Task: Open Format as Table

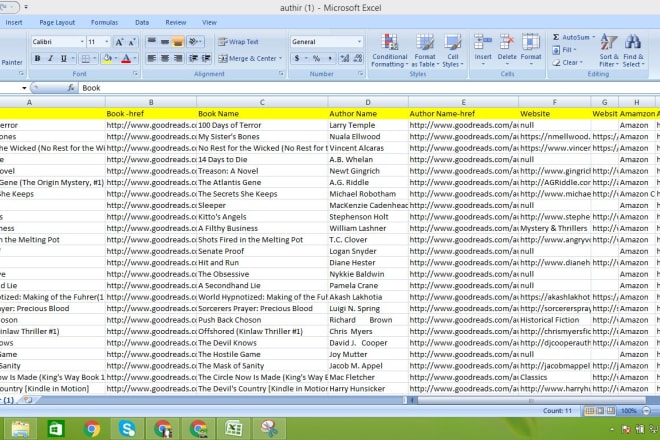Action: (x=425, y=51)
